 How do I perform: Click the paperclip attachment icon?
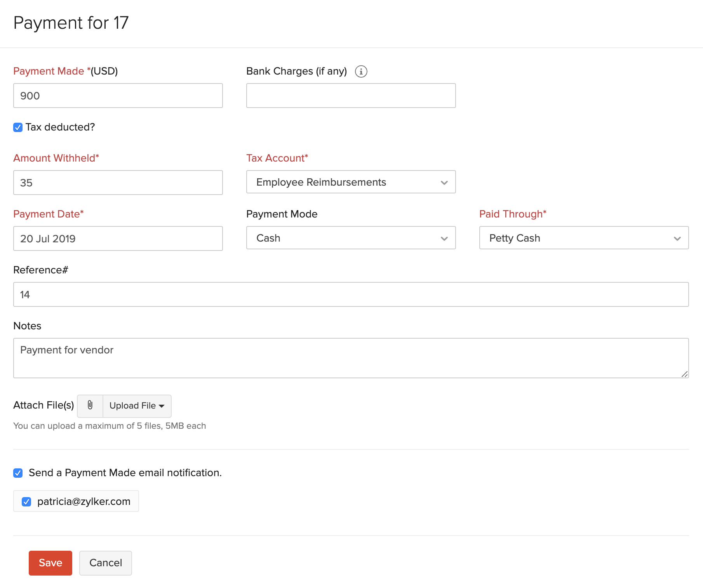point(90,406)
